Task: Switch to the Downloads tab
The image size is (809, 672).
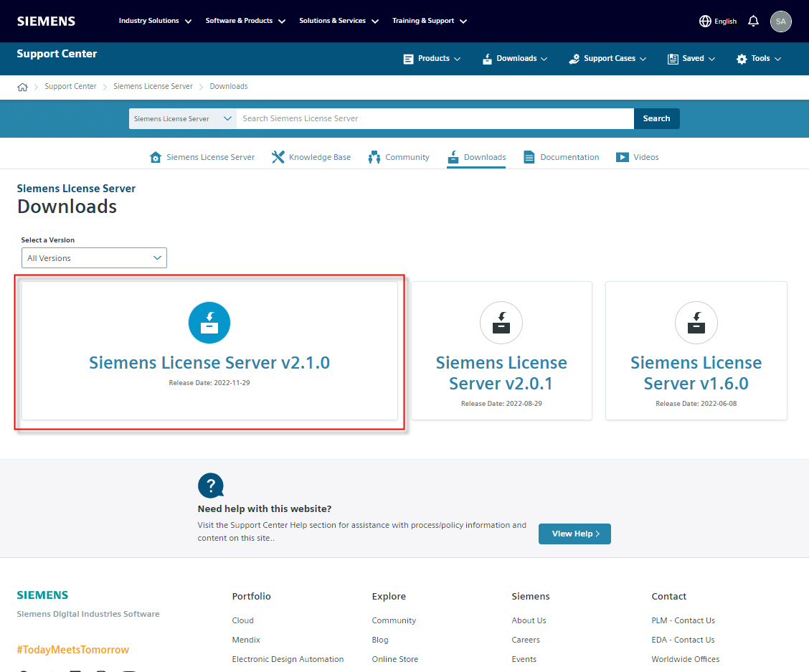Action: (x=476, y=156)
